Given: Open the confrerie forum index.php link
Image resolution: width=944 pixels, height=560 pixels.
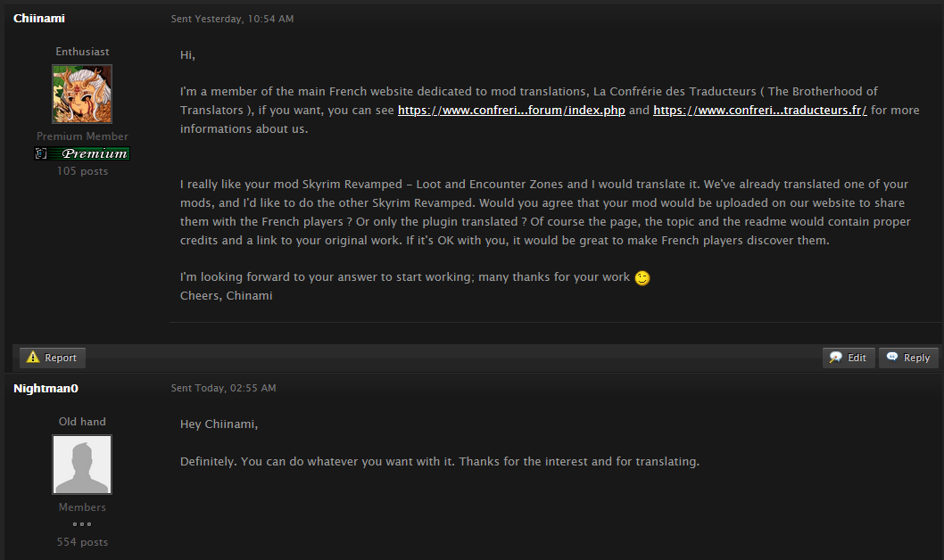Looking at the screenshot, I should coord(511,111).
